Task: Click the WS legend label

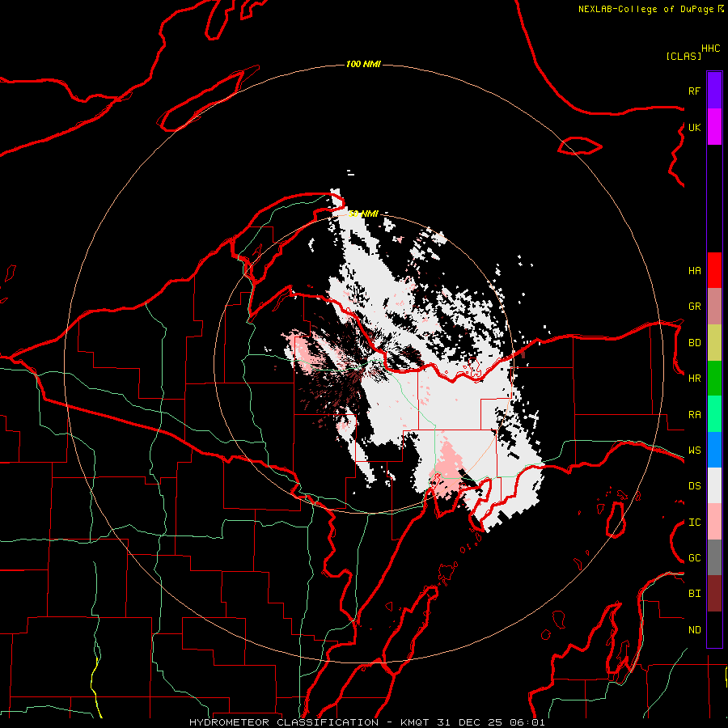Action: click(694, 451)
